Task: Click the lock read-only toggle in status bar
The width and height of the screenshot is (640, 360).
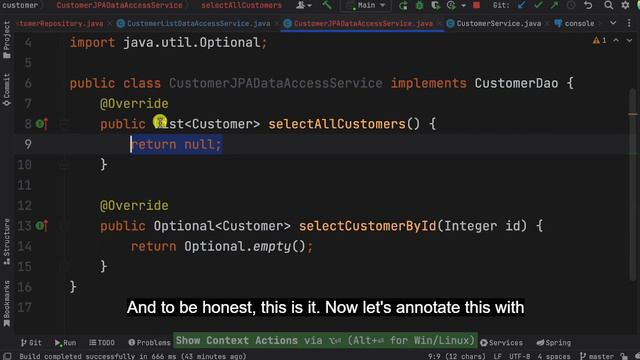Action: [624, 356]
